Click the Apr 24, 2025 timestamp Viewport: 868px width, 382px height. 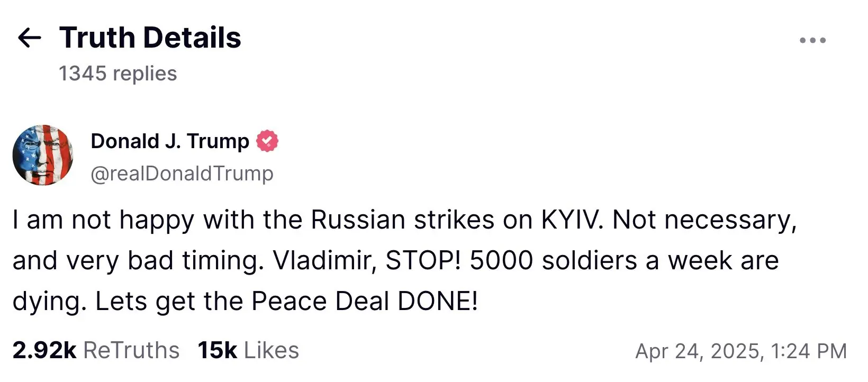click(x=741, y=350)
